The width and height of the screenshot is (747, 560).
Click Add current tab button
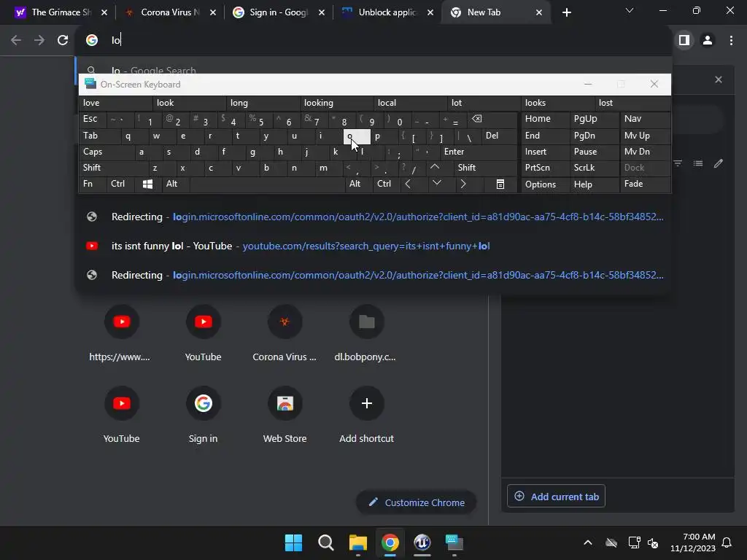(x=556, y=496)
